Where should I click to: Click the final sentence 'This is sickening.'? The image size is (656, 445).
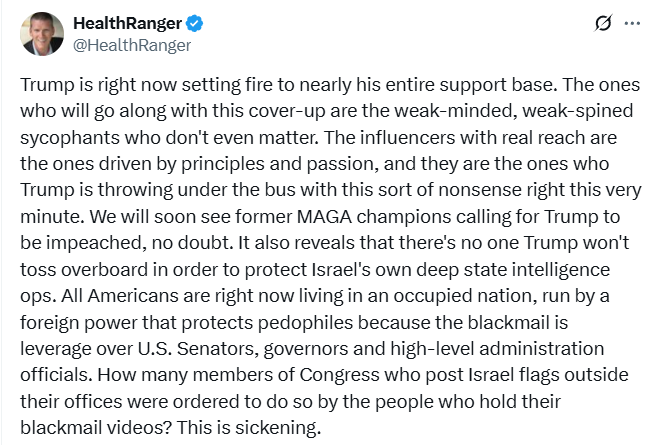(249, 428)
